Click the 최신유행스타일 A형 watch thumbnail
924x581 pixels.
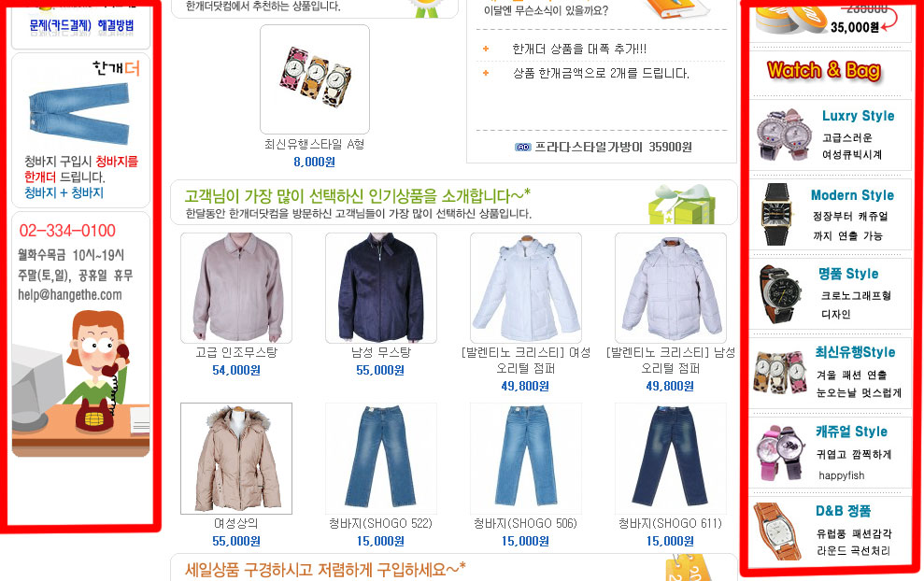coord(315,79)
